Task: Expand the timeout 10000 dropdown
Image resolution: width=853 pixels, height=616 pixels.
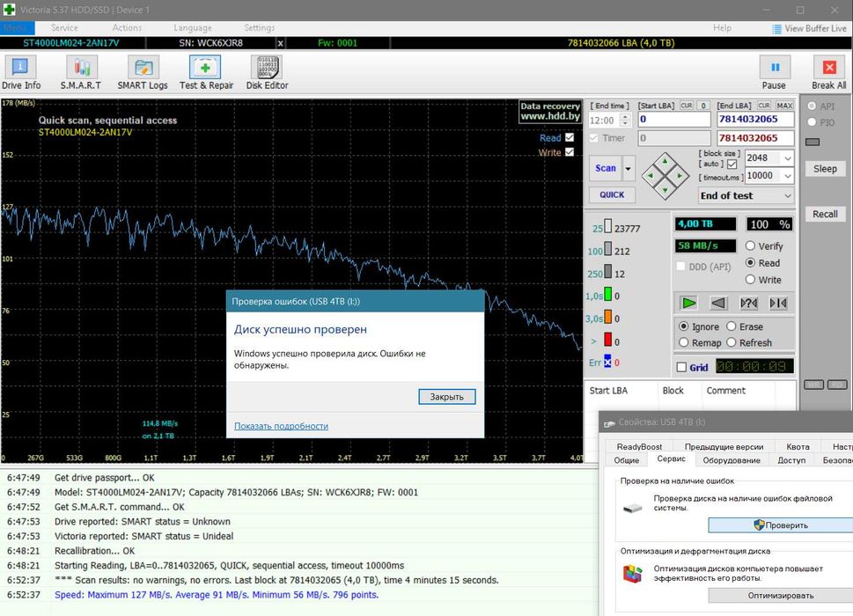Action: (787, 176)
